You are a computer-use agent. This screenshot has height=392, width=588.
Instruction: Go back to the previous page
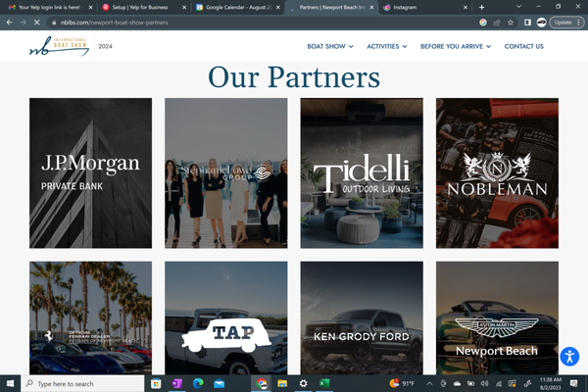tap(10, 23)
